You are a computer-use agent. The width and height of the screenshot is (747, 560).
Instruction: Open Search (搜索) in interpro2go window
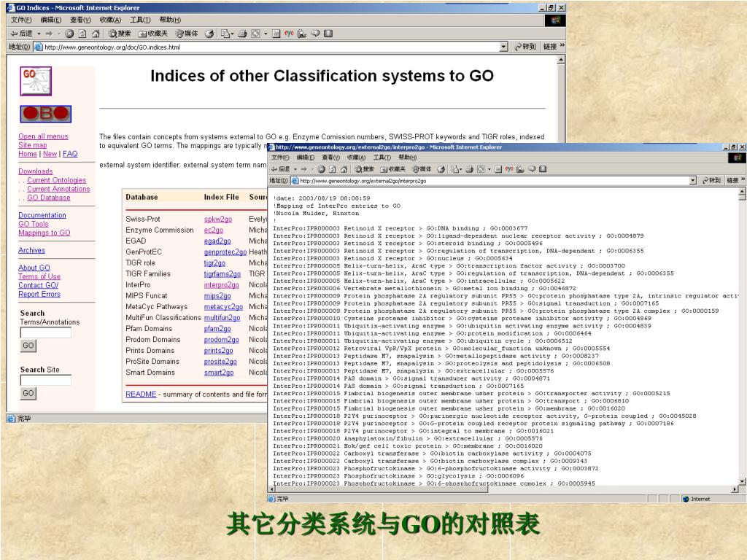click(365, 169)
